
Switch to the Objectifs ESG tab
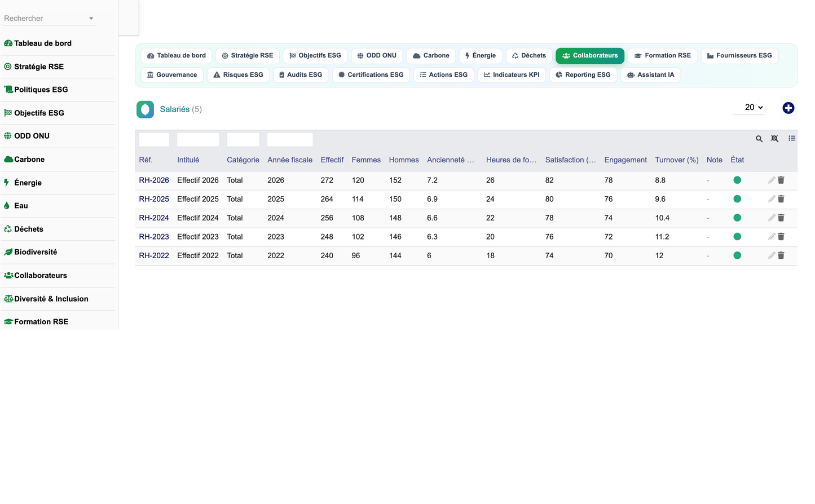coord(315,56)
